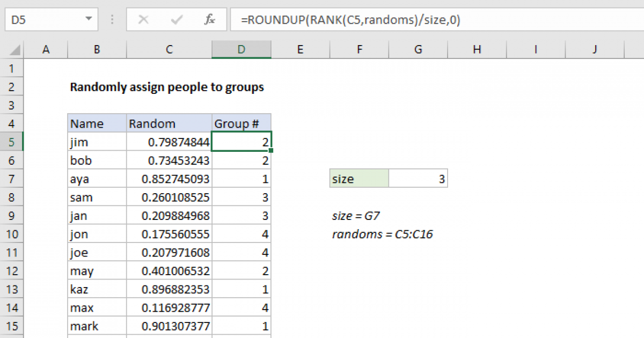The image size is (644, 338).
Task: Select row 15 header
Action: tap(12, 326)
